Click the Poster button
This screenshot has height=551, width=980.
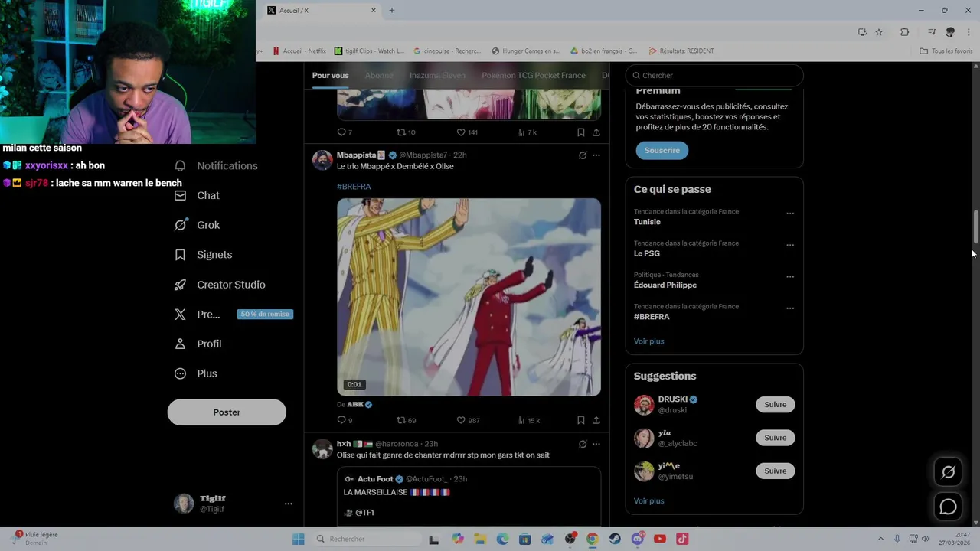coord(227,412)
